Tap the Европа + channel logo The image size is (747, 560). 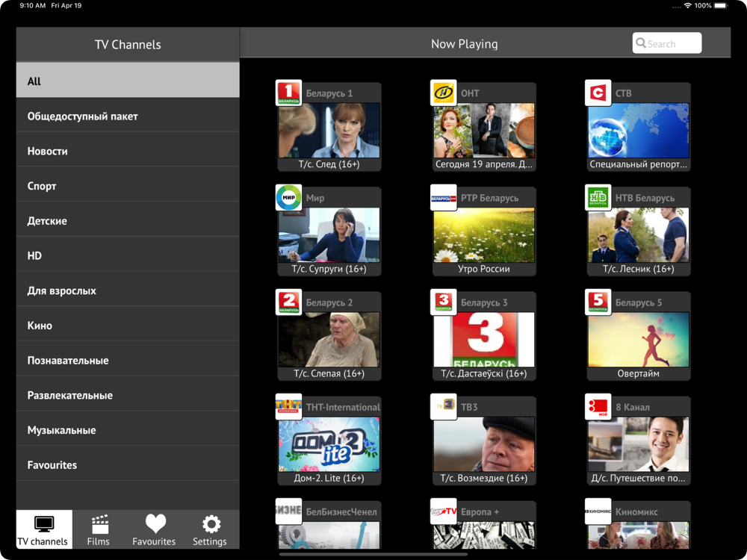click(x=444, y=511)
